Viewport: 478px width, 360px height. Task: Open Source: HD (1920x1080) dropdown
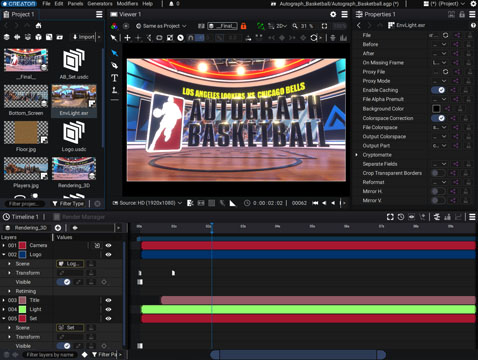coord(147,203)
